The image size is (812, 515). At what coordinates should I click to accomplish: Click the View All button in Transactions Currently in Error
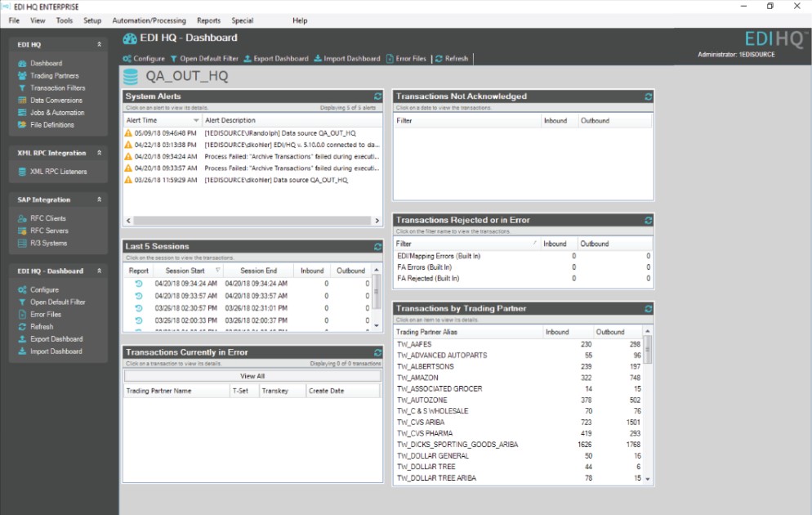pos(252,376)
